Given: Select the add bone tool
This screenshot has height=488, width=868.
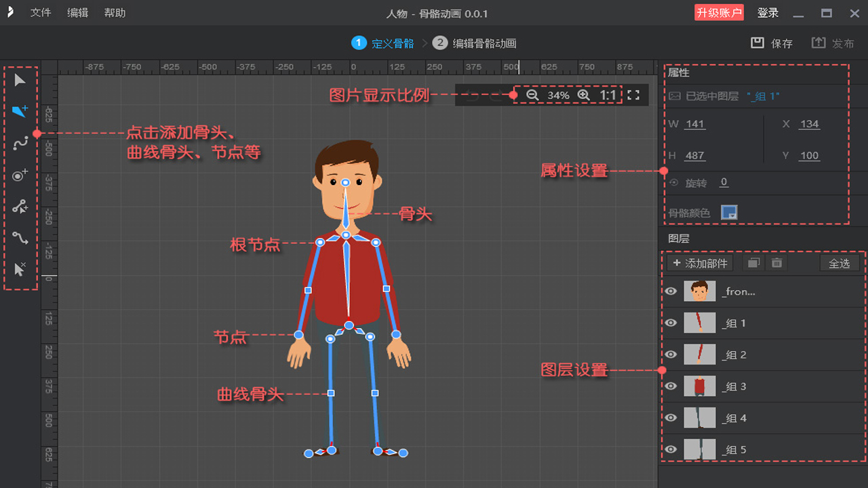Looking at the screenshot, I should click(x=20, y=111).
